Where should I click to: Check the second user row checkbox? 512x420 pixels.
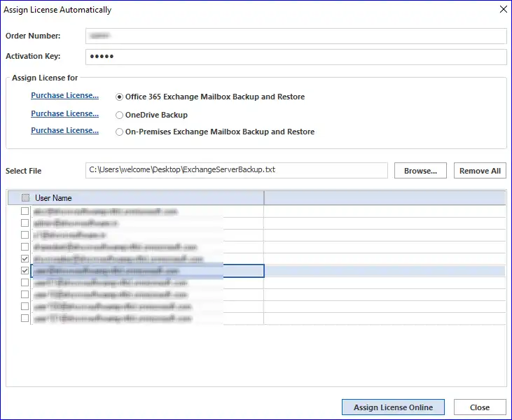pyautogui.click(x=25, y=223)
